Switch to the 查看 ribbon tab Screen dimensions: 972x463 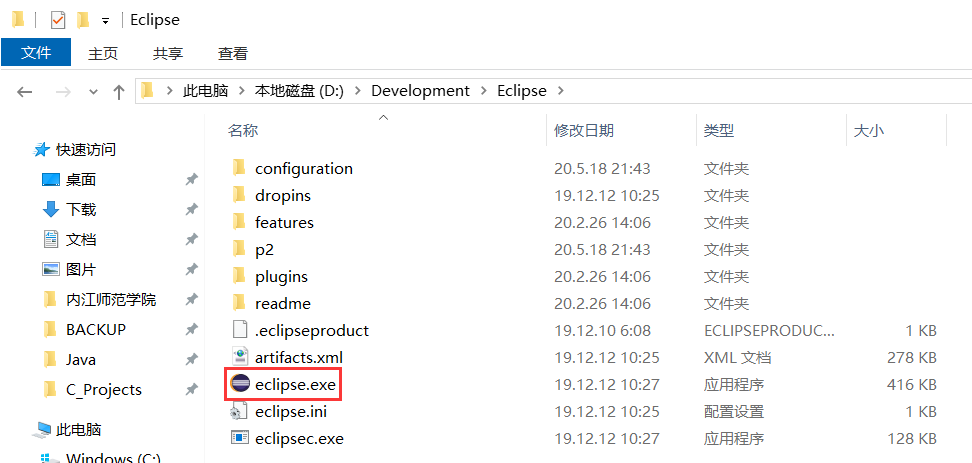pos(233,53)
